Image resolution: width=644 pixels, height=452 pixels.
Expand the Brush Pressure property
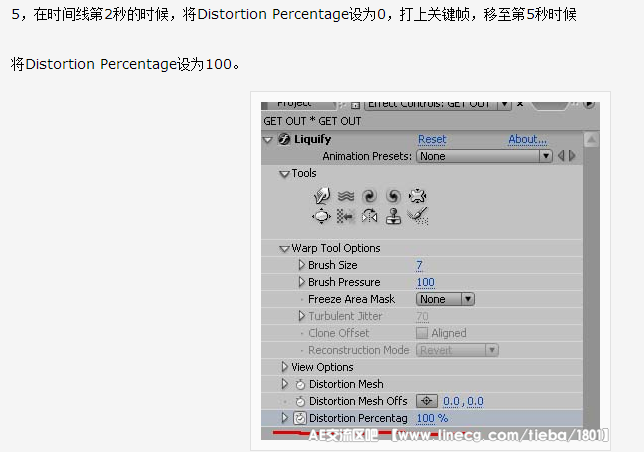(301, 282)
